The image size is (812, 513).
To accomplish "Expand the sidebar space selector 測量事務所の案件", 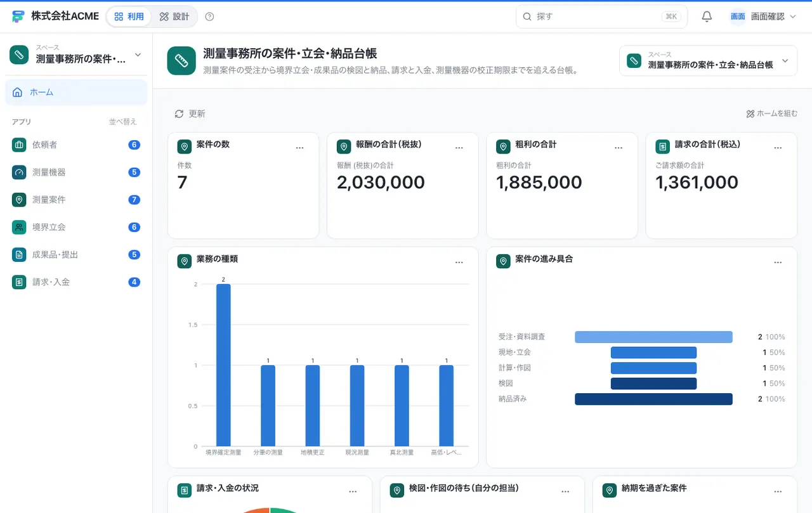I will pyautogui.click(x=76, y=55).
